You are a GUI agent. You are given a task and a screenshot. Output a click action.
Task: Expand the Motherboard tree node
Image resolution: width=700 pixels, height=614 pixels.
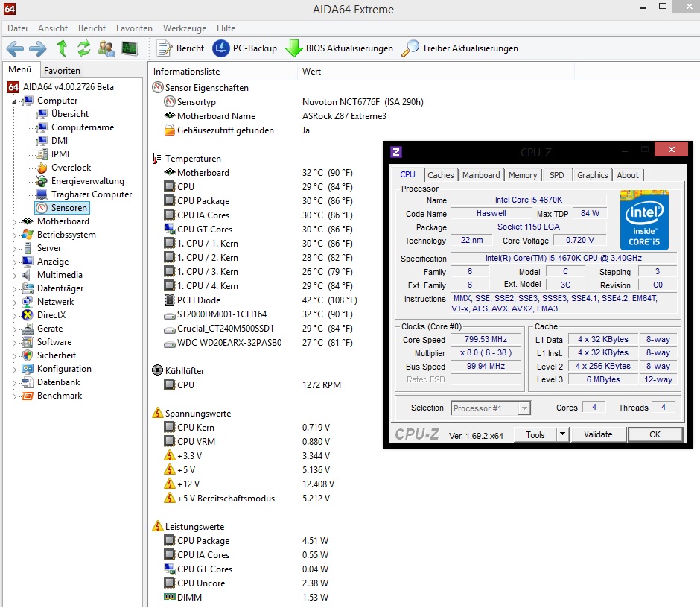14,221
